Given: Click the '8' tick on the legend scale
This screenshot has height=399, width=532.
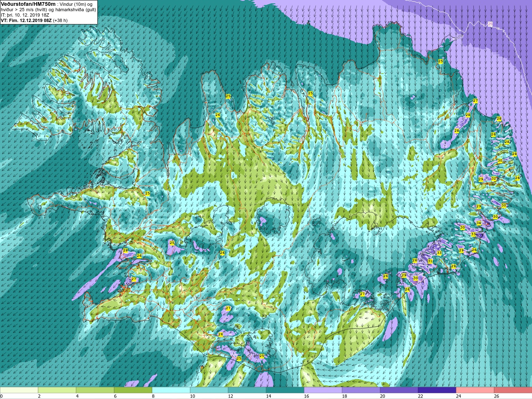Looking at the screenshot, I should (x=153, y=397).
